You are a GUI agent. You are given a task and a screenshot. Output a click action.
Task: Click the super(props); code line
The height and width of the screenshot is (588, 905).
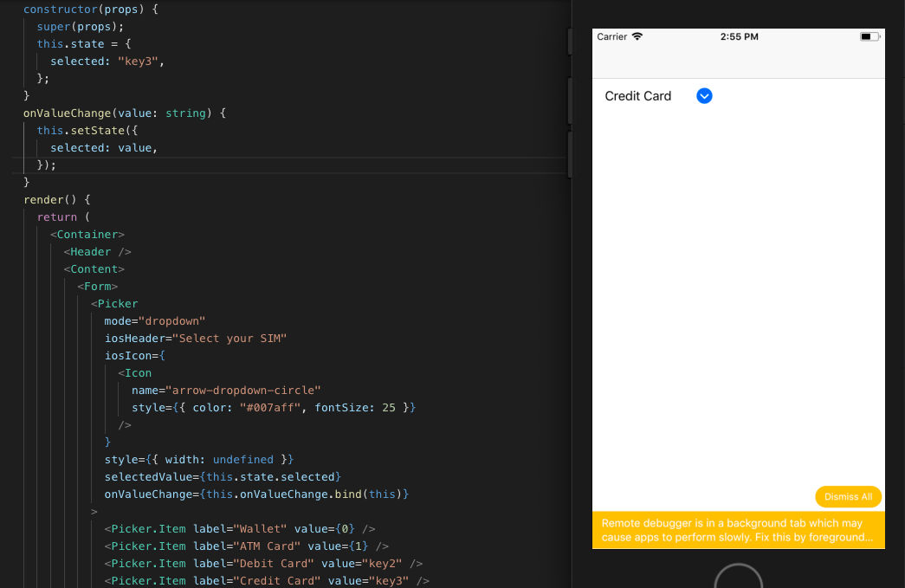81,27
